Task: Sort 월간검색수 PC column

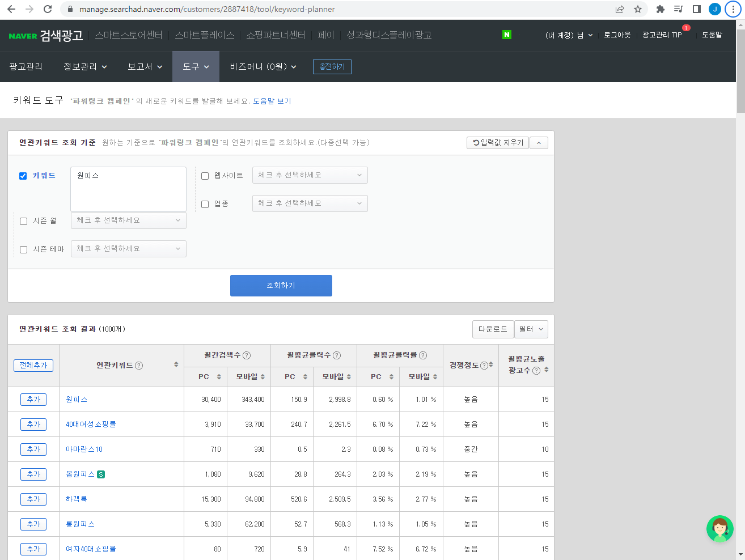Action: (x=219, y=377)
